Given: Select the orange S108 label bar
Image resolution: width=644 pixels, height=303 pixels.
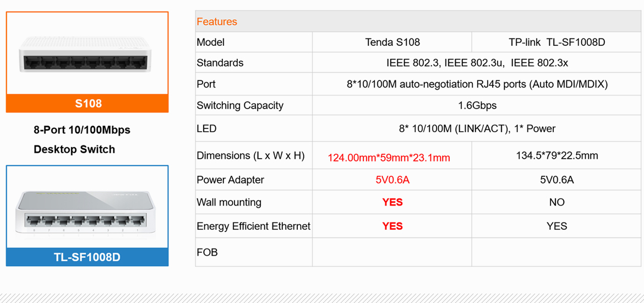Looking at the screenshot, I should (88, 104).
